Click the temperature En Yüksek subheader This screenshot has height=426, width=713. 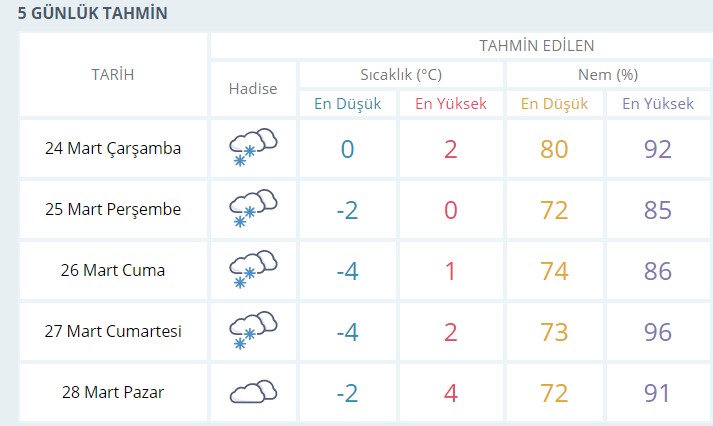pyautogui.click(x=451, y=104)
